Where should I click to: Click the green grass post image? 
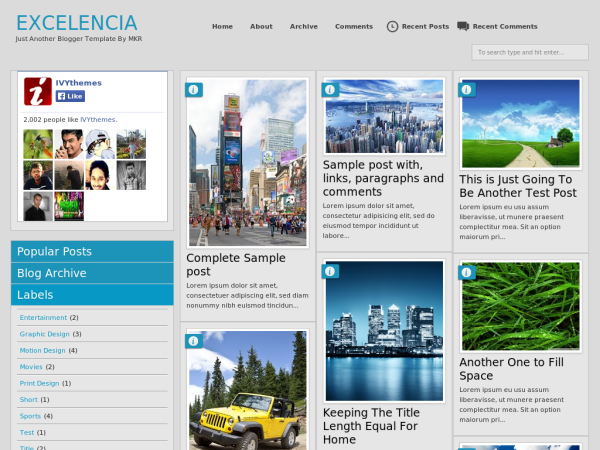521,306
